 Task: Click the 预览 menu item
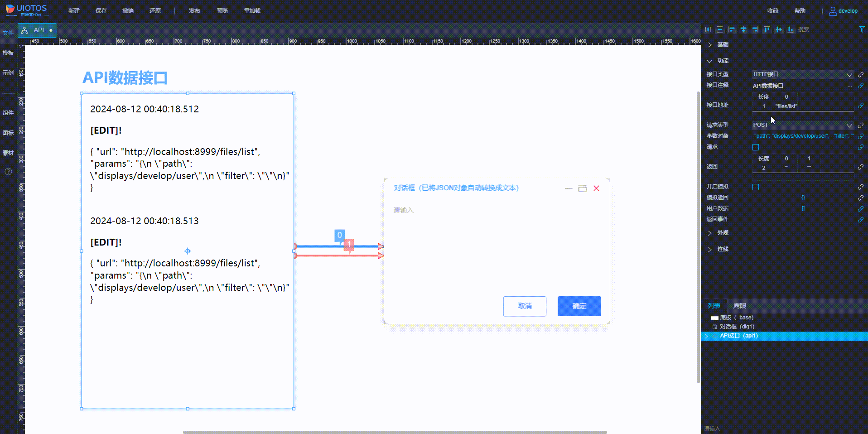[x=222, y=11]
